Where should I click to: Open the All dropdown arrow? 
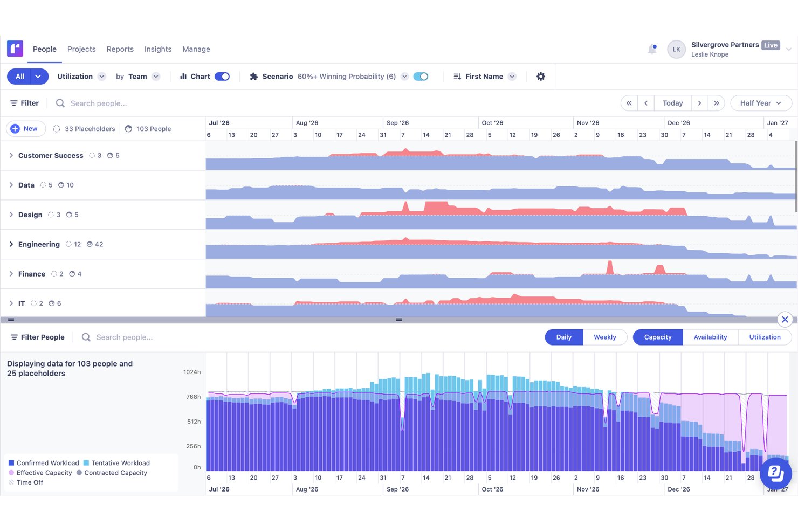(38, 77)
